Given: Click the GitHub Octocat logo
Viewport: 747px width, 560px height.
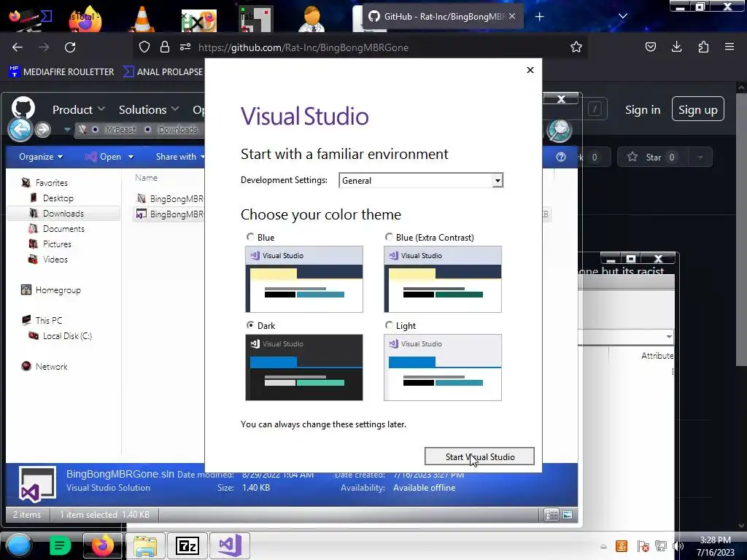Looking at the screenshot, I should [23, 108].
